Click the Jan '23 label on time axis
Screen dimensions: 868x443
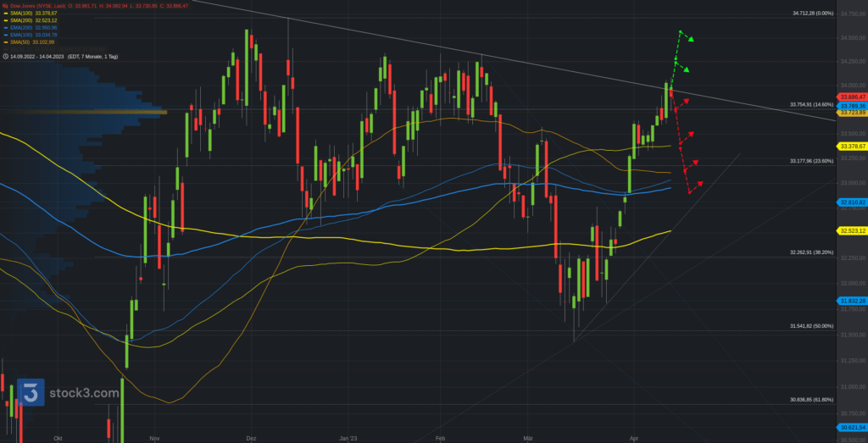(348, 438)
